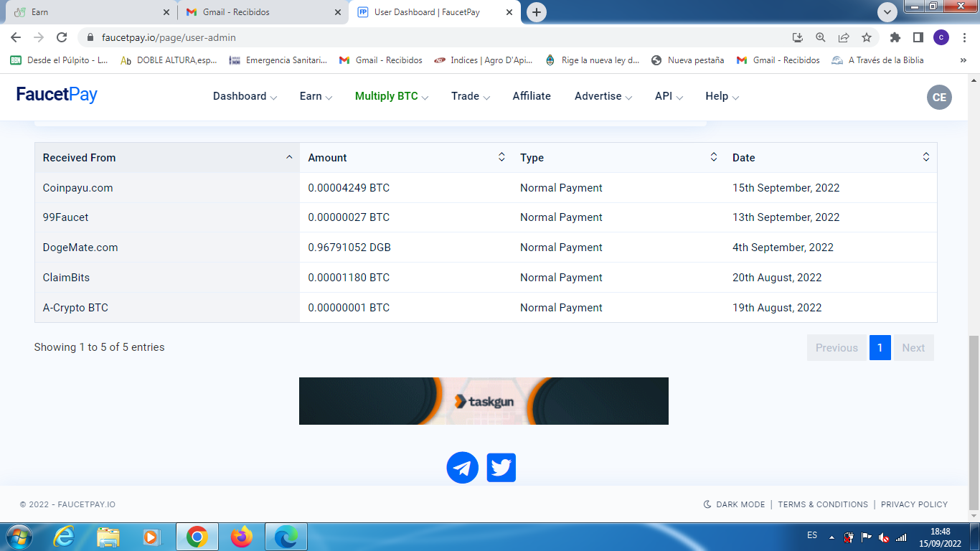Click the Previous pagination button

point(837,348)
